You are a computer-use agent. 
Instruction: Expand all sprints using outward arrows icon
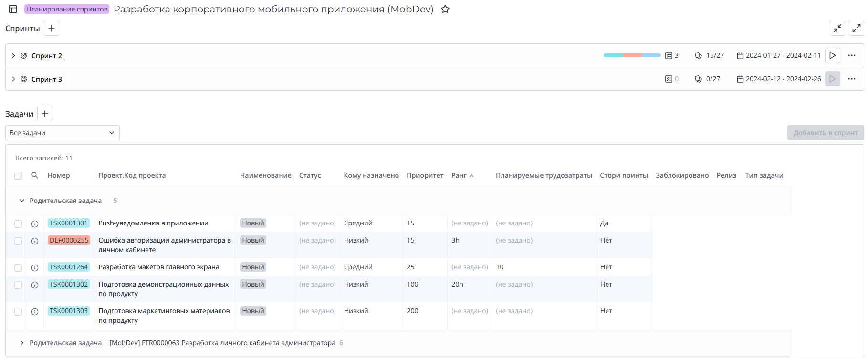click(x=856, y=28)
